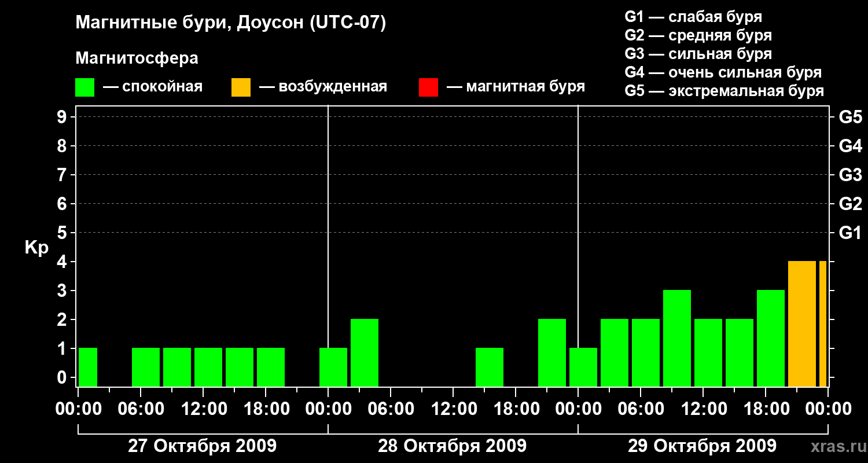Click the '— магнитная буря' legend label
Screen dimensions: 868x463
[516, 87]
